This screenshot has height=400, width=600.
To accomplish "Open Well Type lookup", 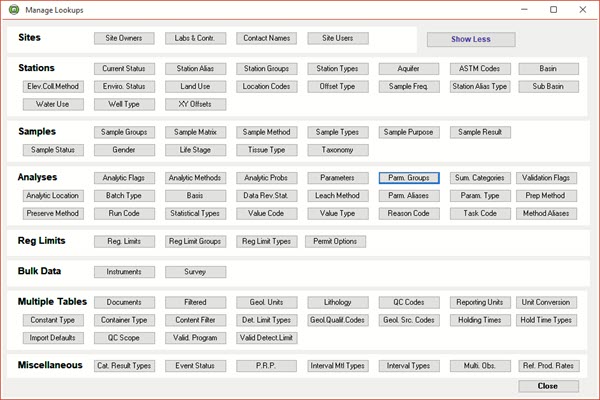I will click(124, 104).
